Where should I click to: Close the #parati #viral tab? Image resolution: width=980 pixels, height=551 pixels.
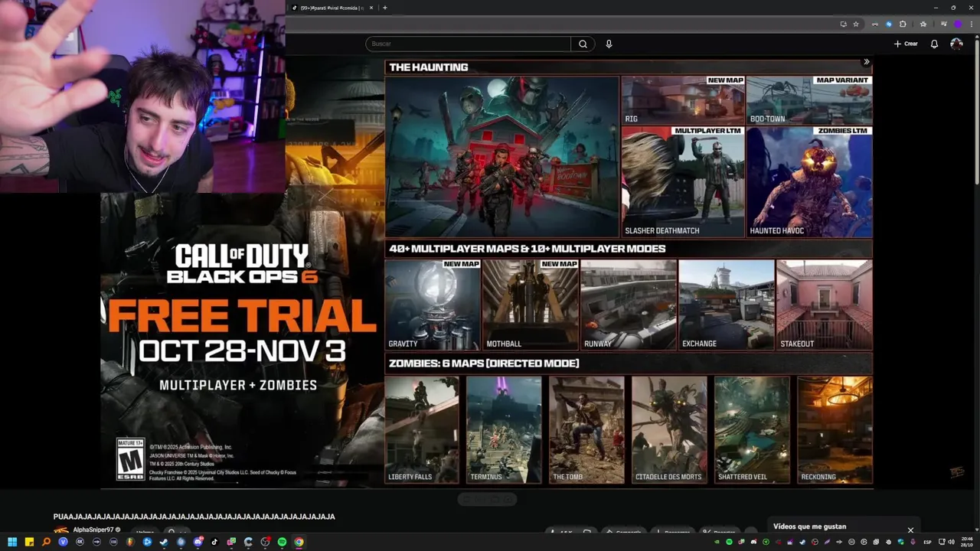tap(371, 8)
